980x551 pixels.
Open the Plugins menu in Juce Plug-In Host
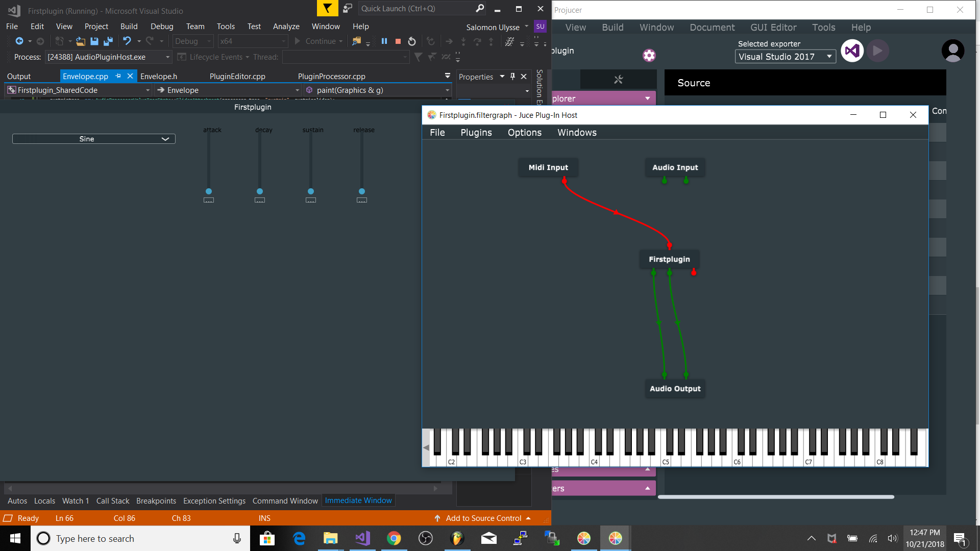click(x=476, y=133)
